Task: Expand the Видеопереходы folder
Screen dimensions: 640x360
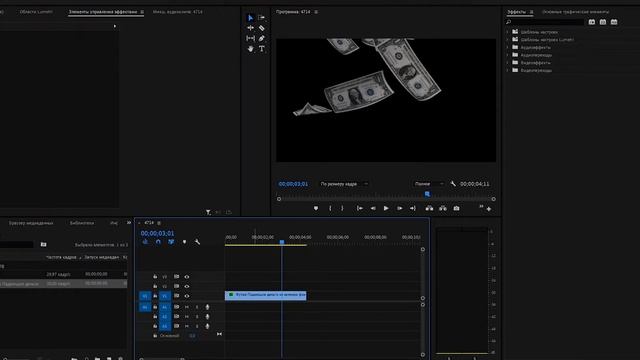Action: tap(508, 70)
